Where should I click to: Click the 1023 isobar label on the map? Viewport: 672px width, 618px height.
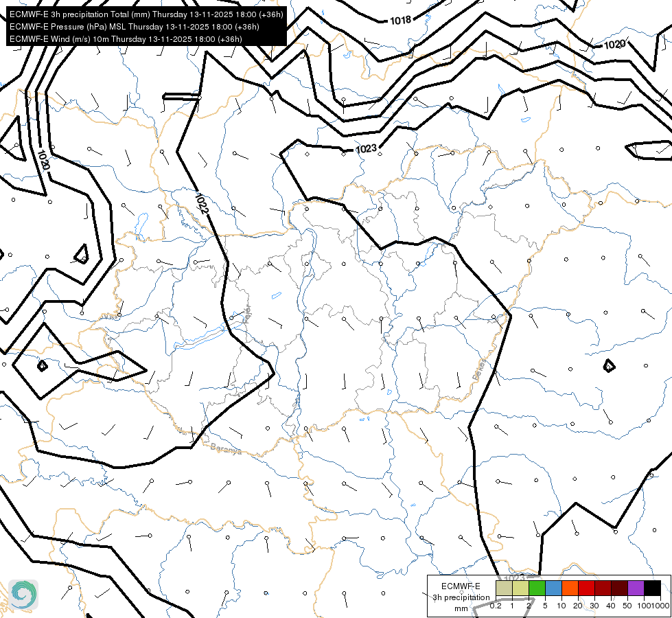coord(367,149)
